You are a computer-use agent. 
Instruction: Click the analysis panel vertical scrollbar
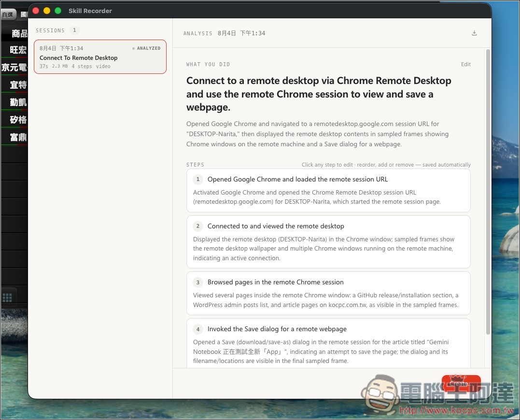point(488,192)
